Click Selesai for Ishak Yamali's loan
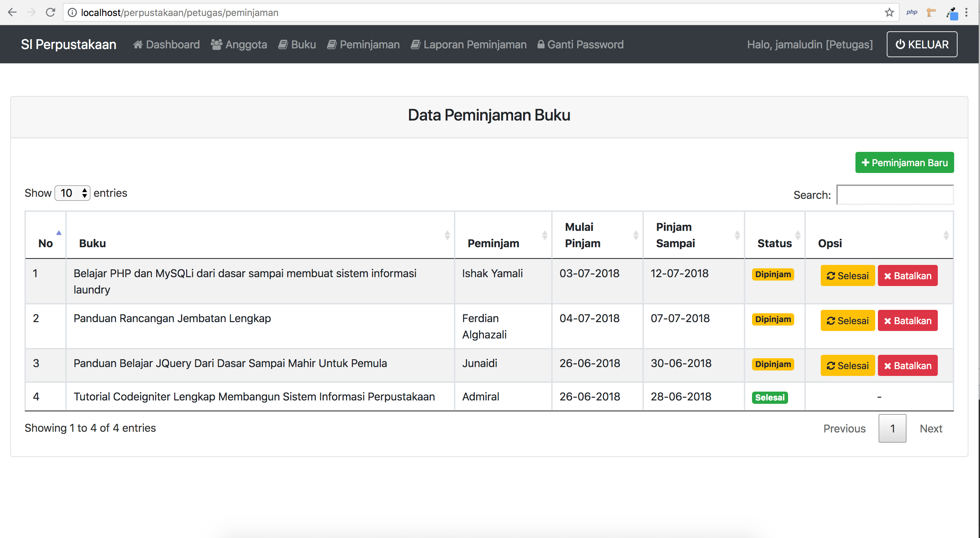 (847, 276)
